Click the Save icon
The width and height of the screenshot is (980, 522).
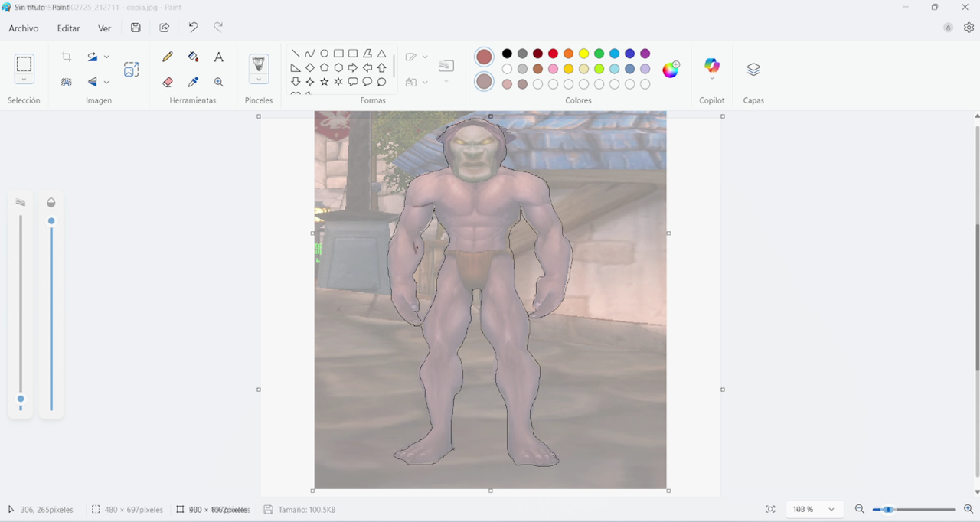pos(136,28)
